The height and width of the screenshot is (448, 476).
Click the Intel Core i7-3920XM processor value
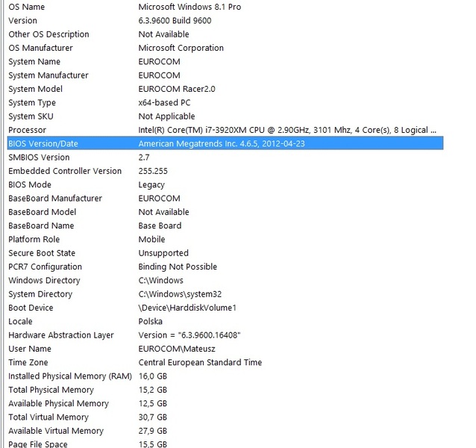pyautogui.click(x=287, y=130)
